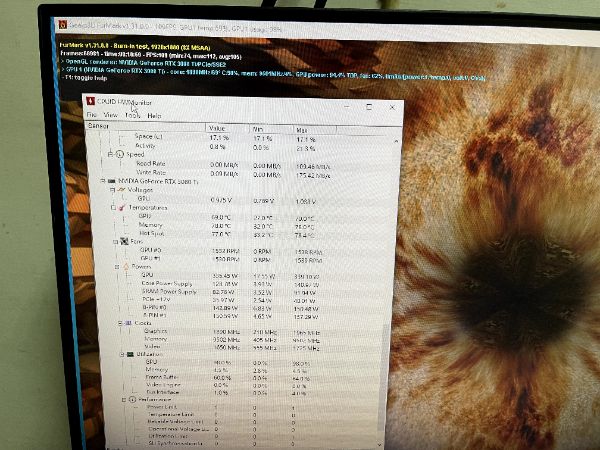Screen dimensions: 600x450
Task: Collapse the Temperatures section
Action: point(113,207)
